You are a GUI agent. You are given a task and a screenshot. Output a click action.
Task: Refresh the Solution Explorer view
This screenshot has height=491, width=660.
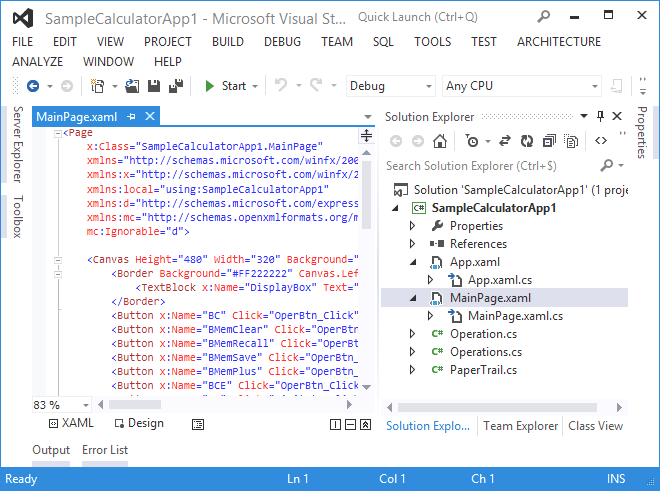tap(527, 141)
